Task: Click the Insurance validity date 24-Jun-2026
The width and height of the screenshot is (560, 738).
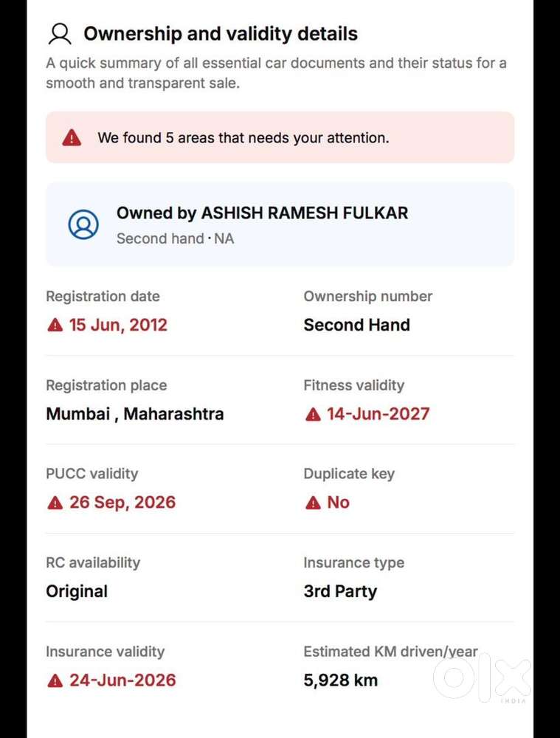Action: (x=122, y=680)
